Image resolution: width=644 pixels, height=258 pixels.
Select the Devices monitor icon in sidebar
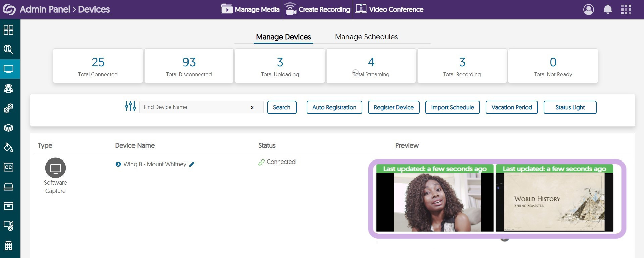8,69
